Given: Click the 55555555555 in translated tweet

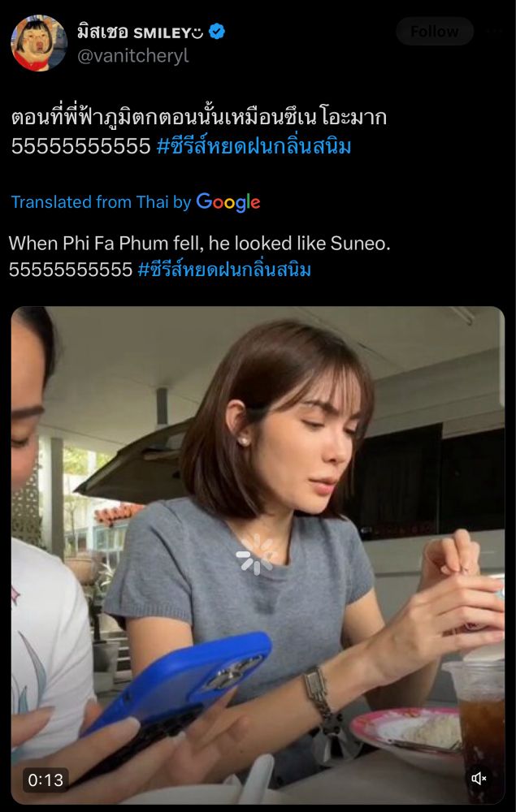Looking at the screenshot, I should pyautogui.click(x=71, y=270).
